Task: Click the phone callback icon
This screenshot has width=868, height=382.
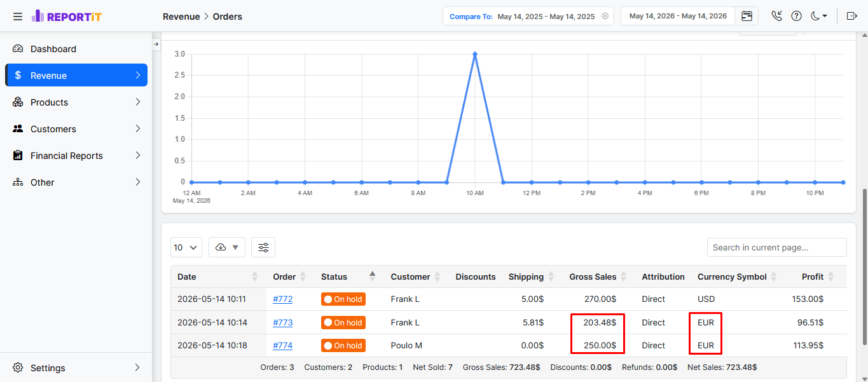Action: (x=776, y=16)
